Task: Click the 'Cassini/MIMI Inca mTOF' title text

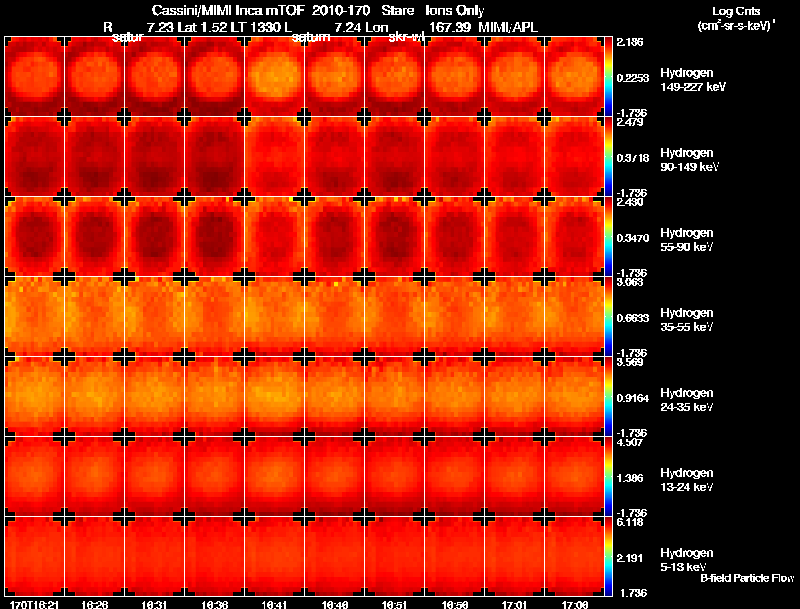Action: click(x=228, y=10)
